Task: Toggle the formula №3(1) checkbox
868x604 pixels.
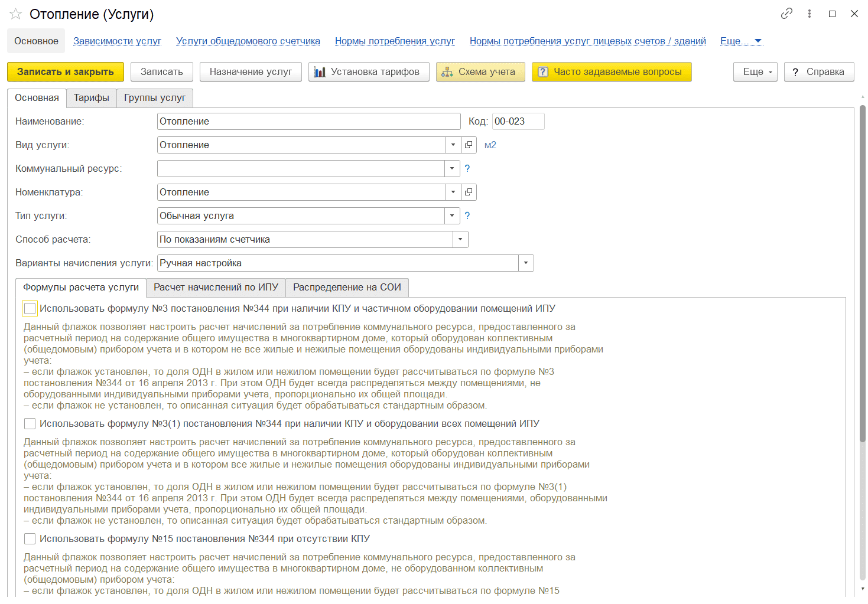Action: [30, 424]
